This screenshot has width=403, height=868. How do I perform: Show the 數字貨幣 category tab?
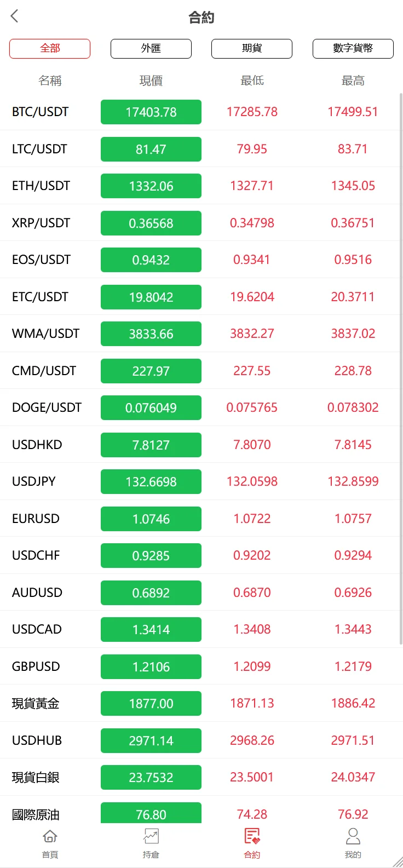click(x=353, y=48)
